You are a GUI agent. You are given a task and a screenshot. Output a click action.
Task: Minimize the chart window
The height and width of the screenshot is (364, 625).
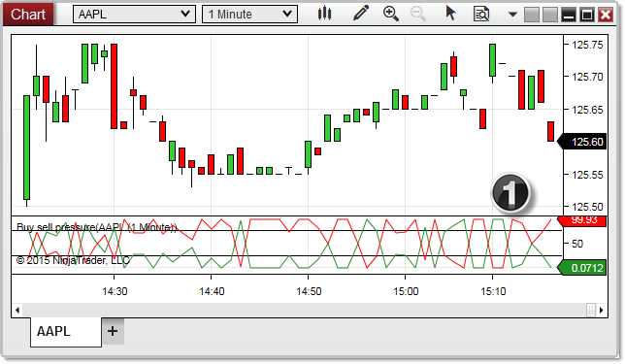point(569,16)
